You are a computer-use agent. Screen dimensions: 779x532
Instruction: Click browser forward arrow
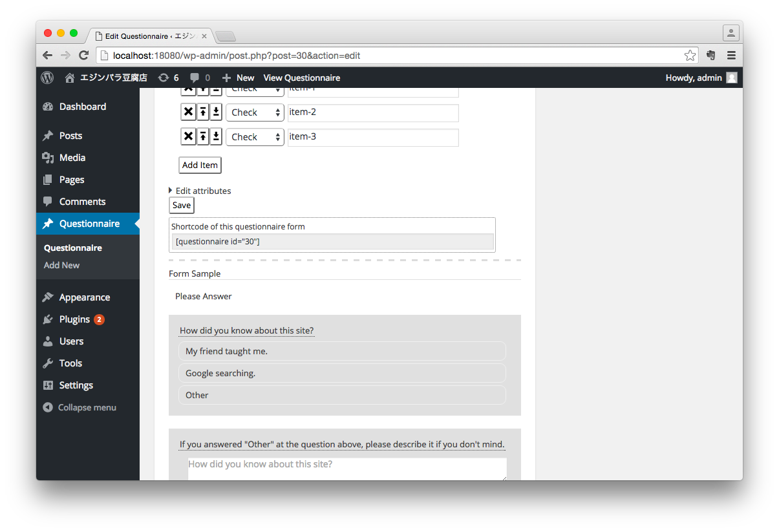pos(65,56)
